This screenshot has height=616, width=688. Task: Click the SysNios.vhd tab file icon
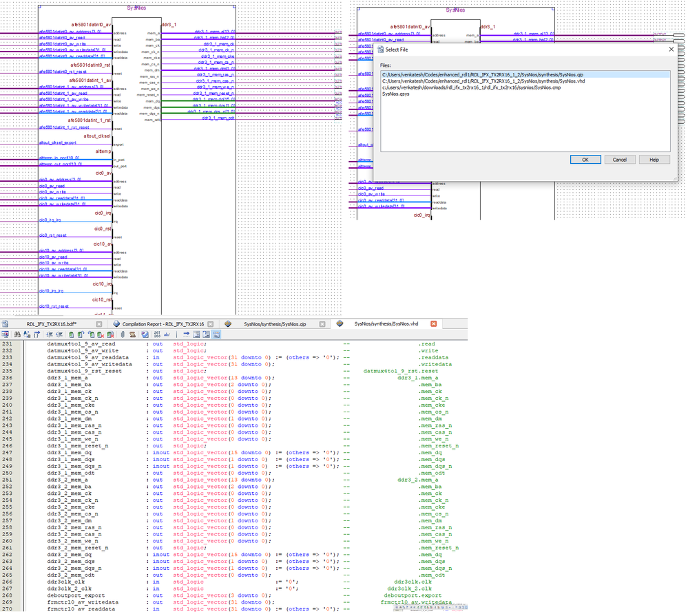(x=340, y=323)
